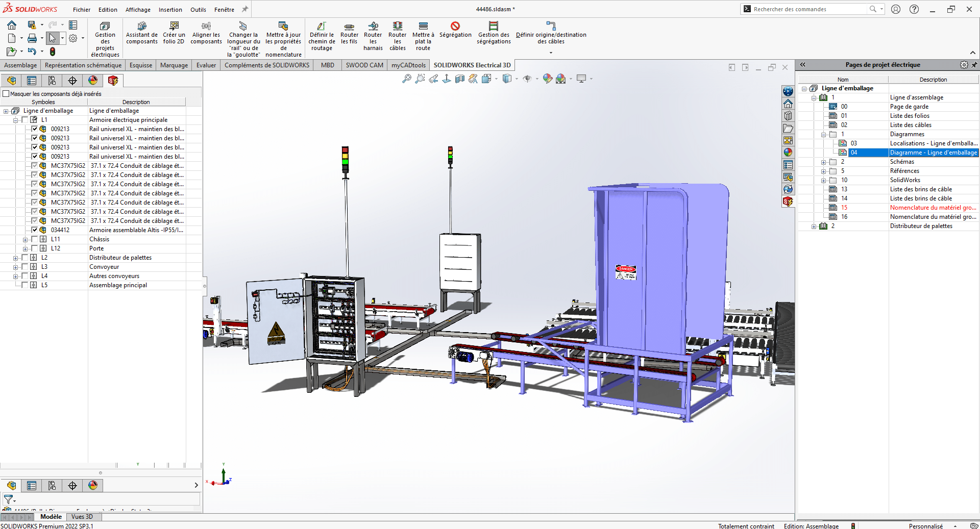Image resolution: width=980 pixels, height=529 pixels.
Task: Check L5 Assemblage principal checkbox
Action: pos(24,285)
